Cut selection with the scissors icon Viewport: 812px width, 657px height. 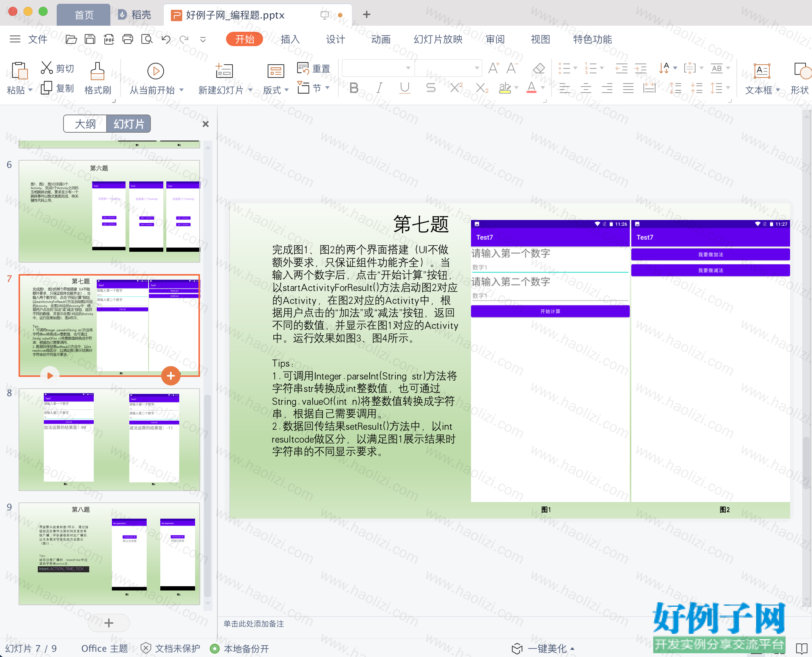tap(46, 68)
